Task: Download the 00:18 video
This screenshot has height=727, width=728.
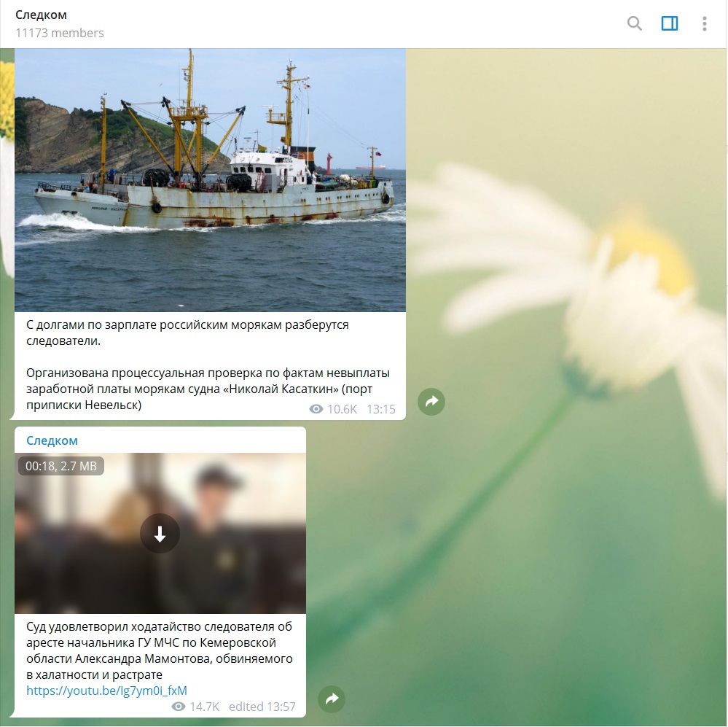Action: coord(160,533)
